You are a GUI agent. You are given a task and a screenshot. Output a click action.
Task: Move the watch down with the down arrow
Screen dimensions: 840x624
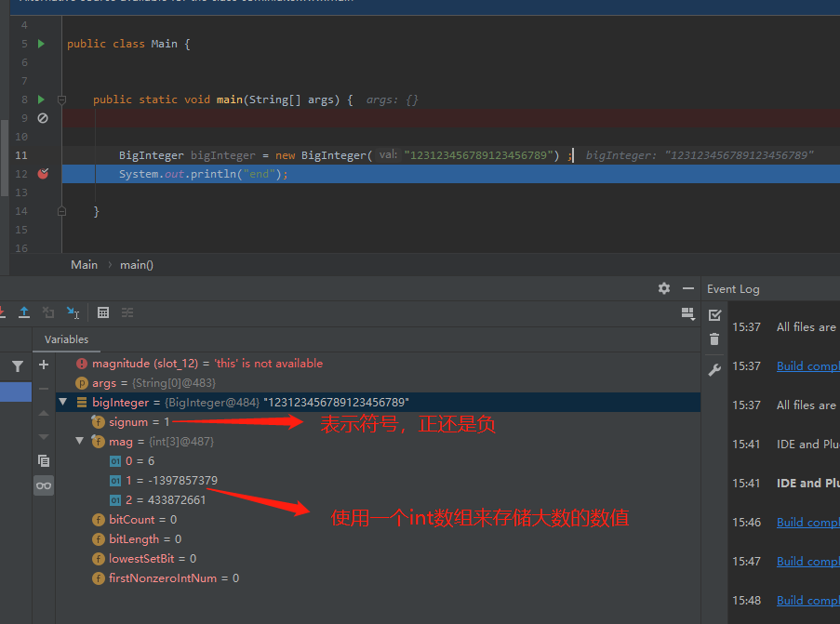point(44,436)
